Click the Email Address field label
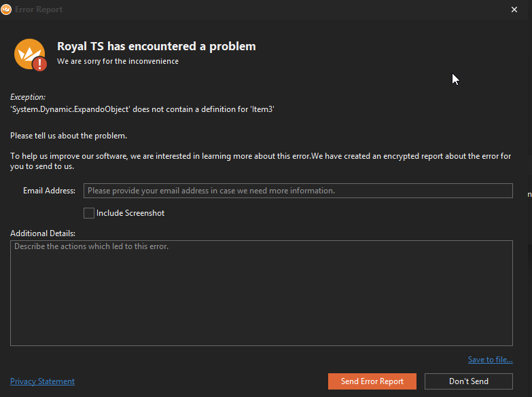The image size is (532, 397). (49, 191)
